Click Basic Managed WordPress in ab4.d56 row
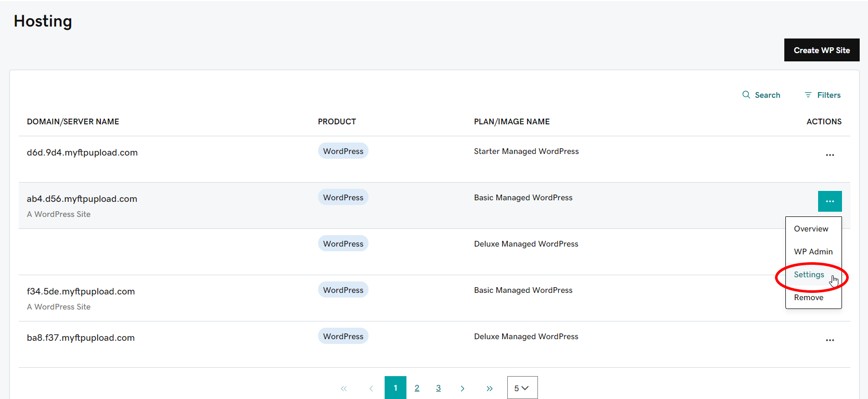This screenshot has height=399, width=868. coord(523,198)
